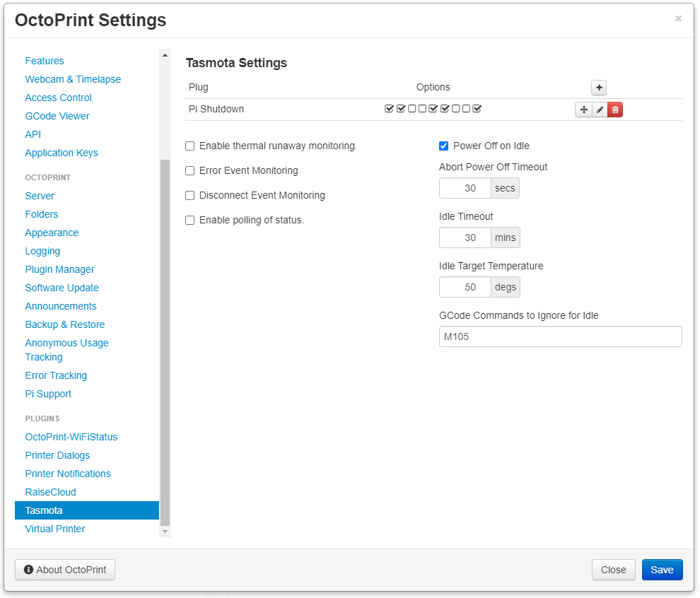The height and width of the screenshot is (598, 700).
Task: Edit the Pi Shutdown plug
Action: coord(600,110)
